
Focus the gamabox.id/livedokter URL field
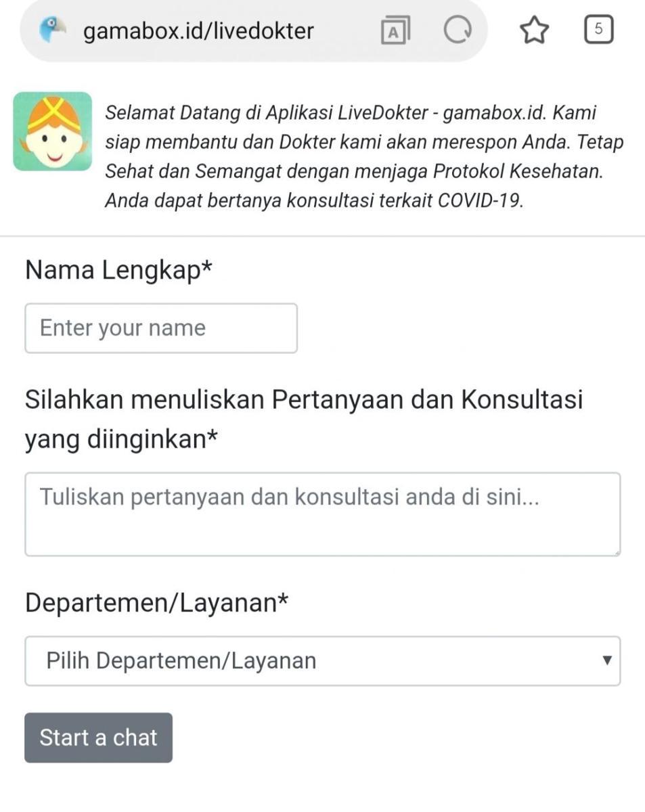click(198, 30)
